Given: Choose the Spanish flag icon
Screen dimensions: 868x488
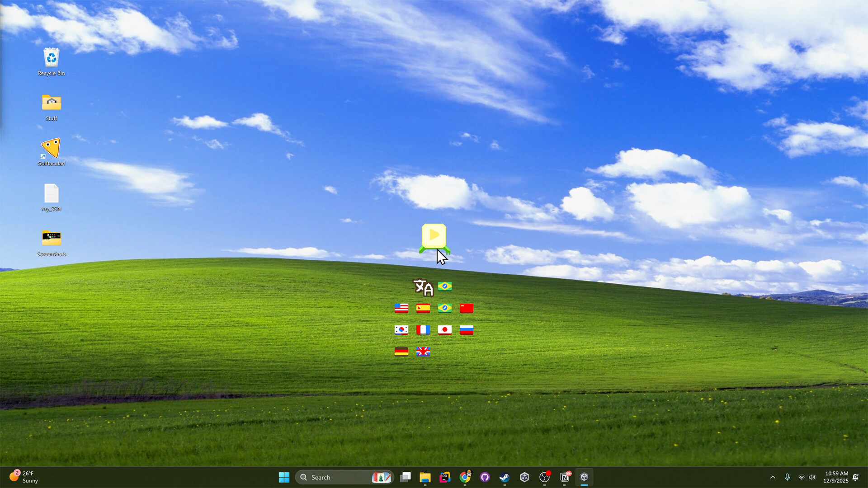Looking at the screenshot, I should click(x=423, y=308).
